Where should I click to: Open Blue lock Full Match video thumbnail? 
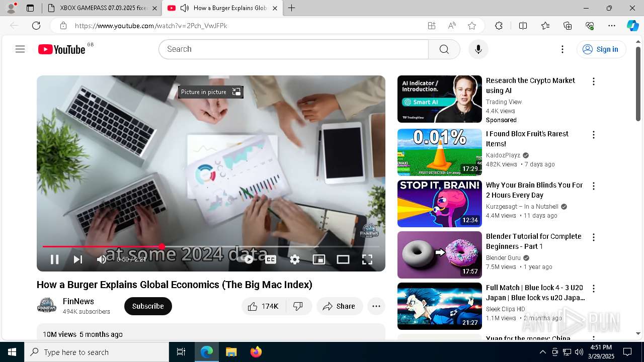440,306
